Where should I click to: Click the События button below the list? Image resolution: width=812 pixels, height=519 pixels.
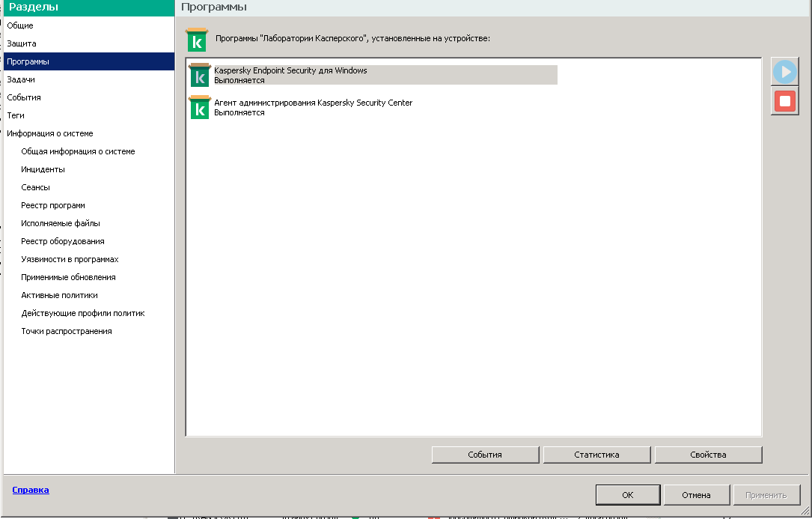click(x=485, y=455)
